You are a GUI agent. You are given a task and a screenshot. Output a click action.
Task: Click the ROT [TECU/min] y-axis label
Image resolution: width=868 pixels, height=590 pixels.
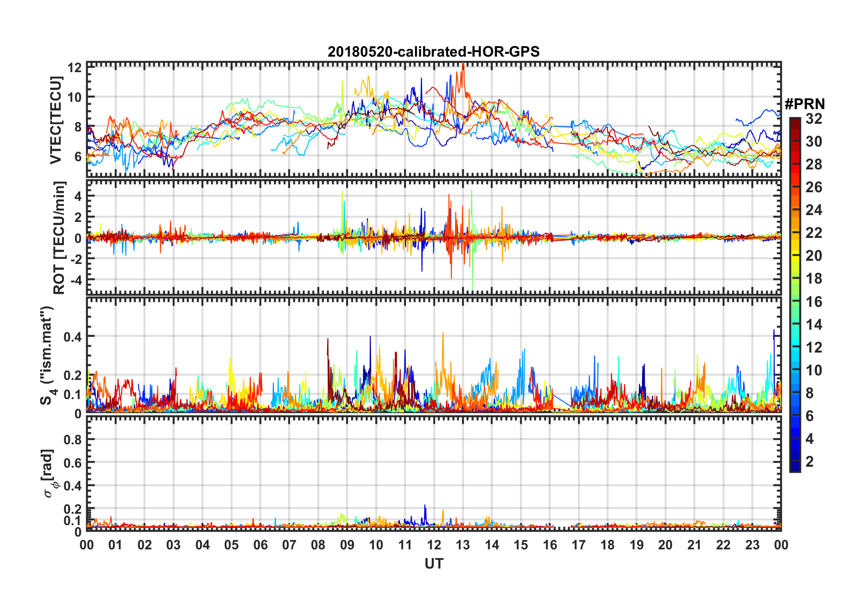tap(59, 237)
